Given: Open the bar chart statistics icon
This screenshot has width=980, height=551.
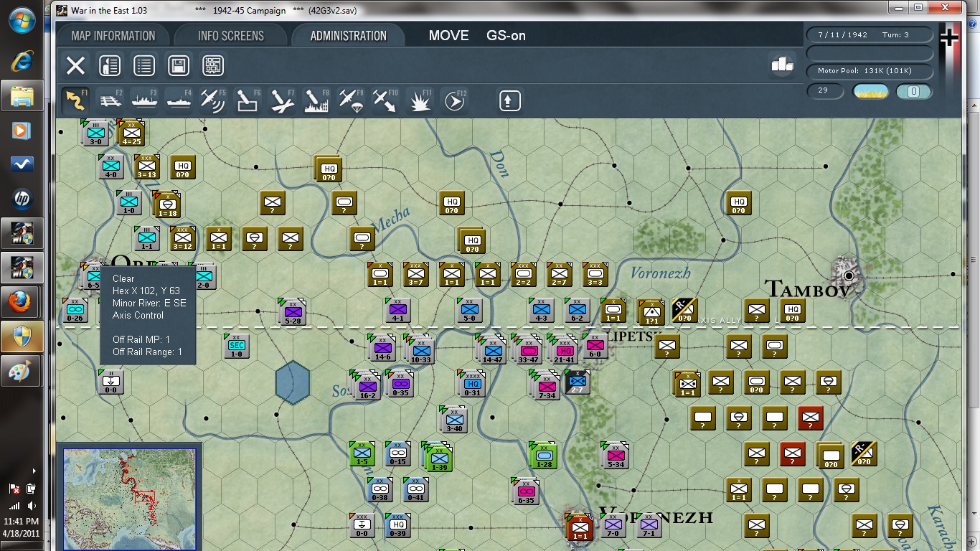Looking at the screenshot, I should point(783,64).
